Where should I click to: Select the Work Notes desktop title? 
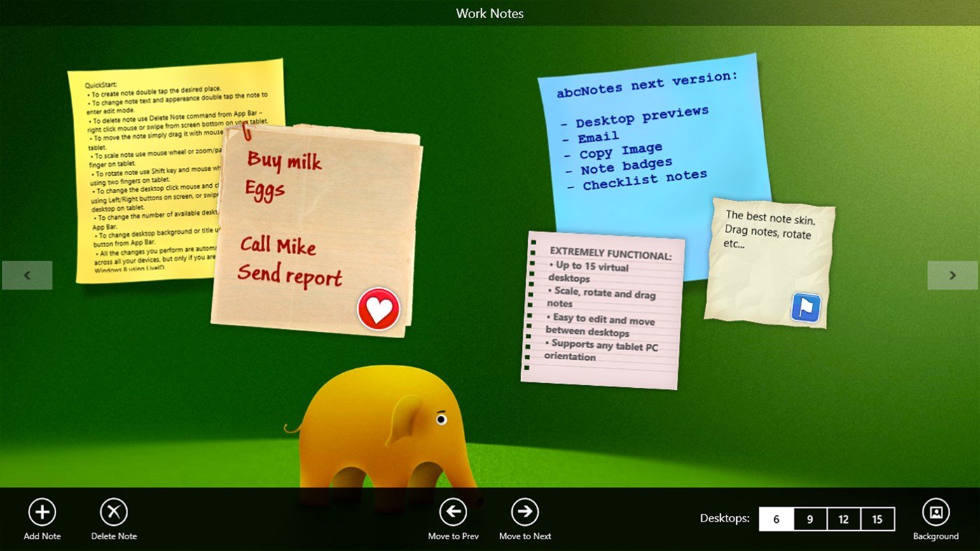click(490, 13)
